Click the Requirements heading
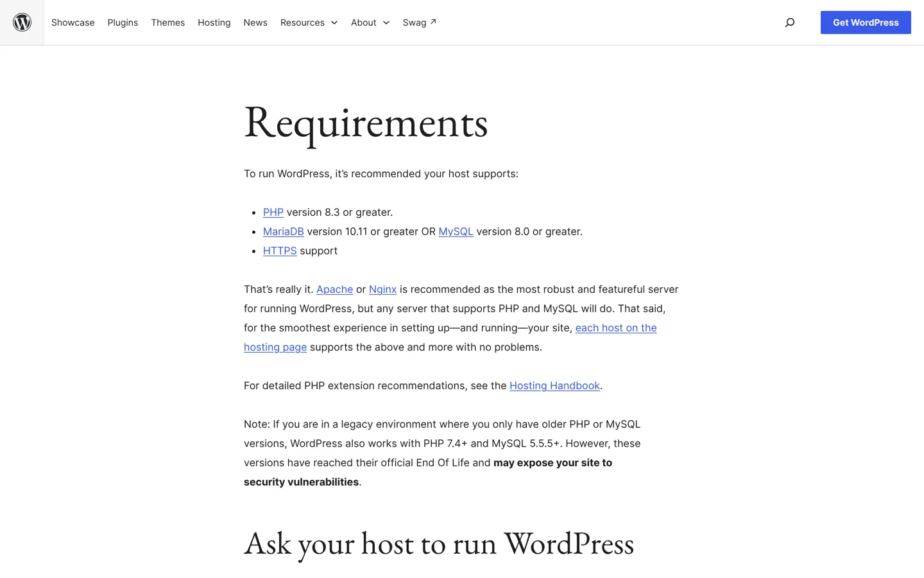The width and height of the screenshot is (924, 578). [x=366, y=123]
